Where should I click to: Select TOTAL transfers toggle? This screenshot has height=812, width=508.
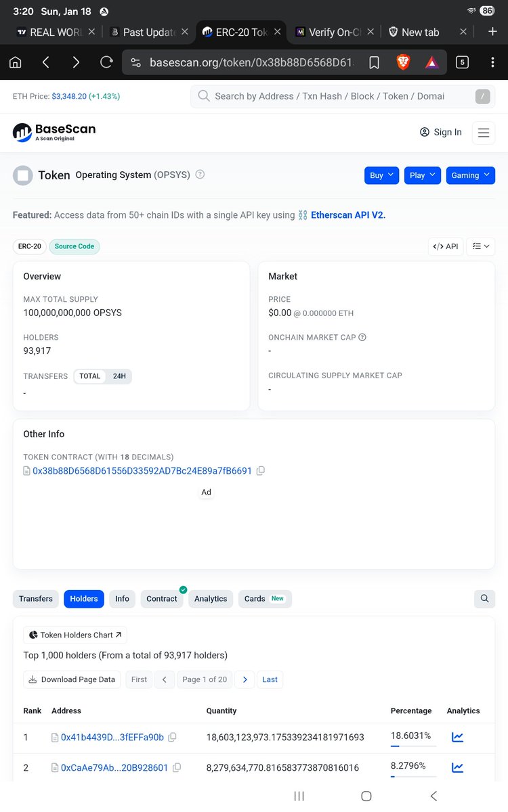pyautogui.click(x=89, y=376)
